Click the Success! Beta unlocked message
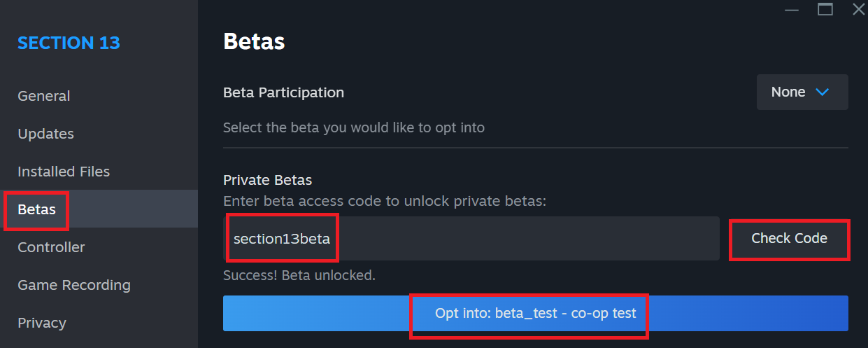Viewport: 868px width, 348px height. (x=299, y=275)
